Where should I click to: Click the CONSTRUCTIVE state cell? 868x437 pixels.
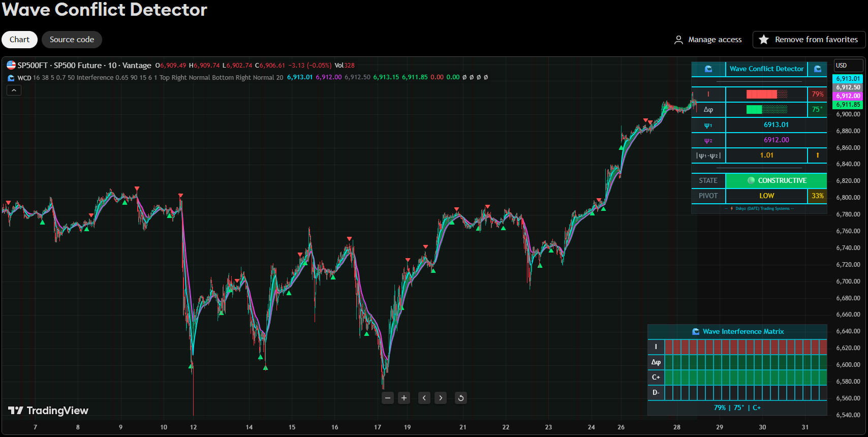[777, 180]
